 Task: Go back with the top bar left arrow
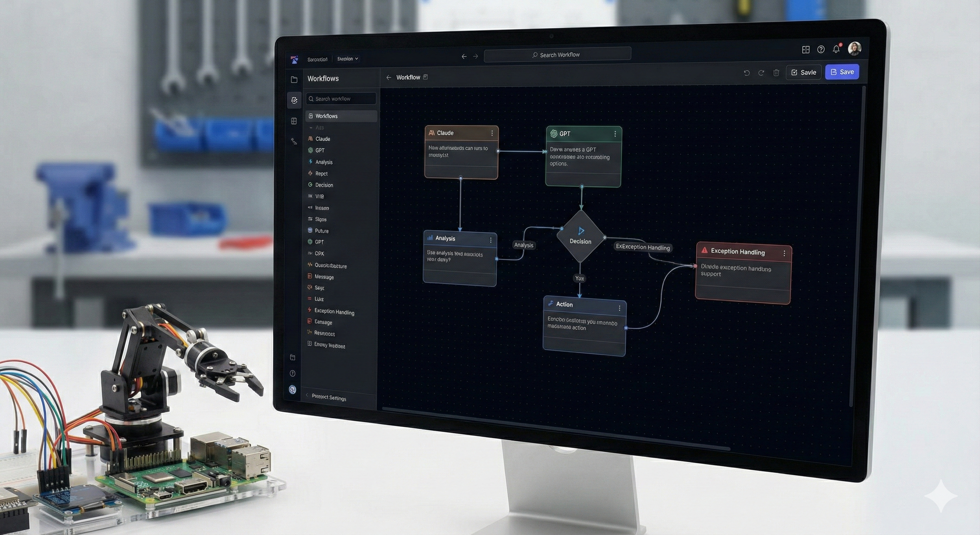pos(464,56)
